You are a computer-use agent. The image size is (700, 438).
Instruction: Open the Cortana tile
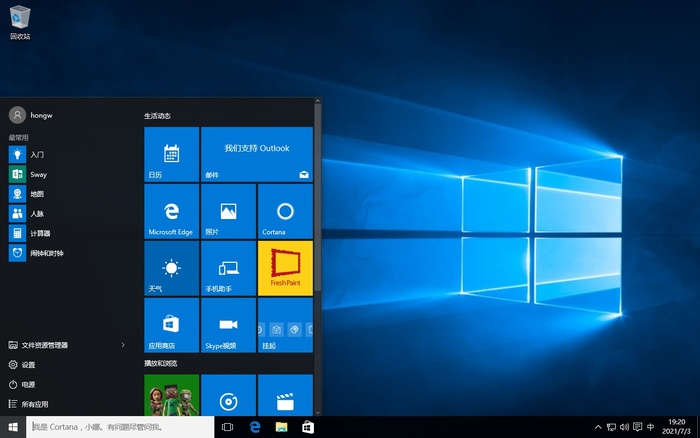click(285, 211)
